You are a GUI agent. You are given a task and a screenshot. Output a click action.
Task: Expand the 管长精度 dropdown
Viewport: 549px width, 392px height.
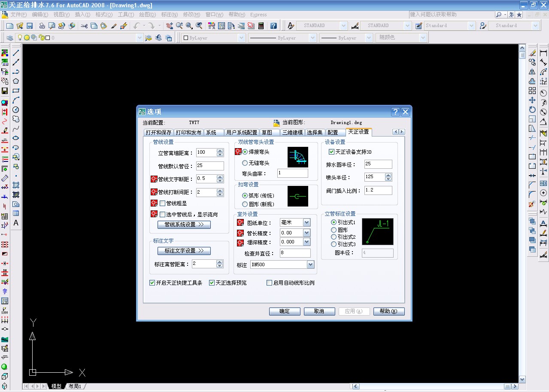pyautogui.click(x=306, y=233)
